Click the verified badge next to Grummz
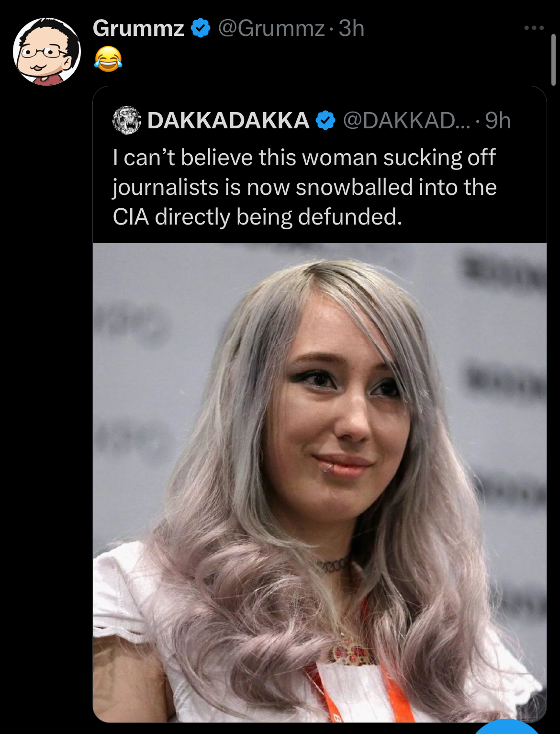 coord(201,28)
